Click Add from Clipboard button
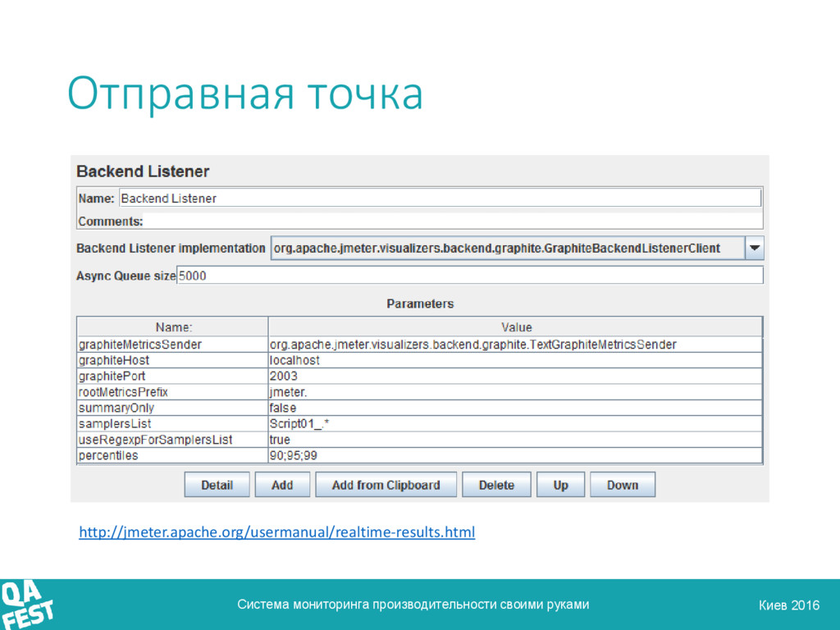This screenshot has height=630, width=840. pos(386,485)
